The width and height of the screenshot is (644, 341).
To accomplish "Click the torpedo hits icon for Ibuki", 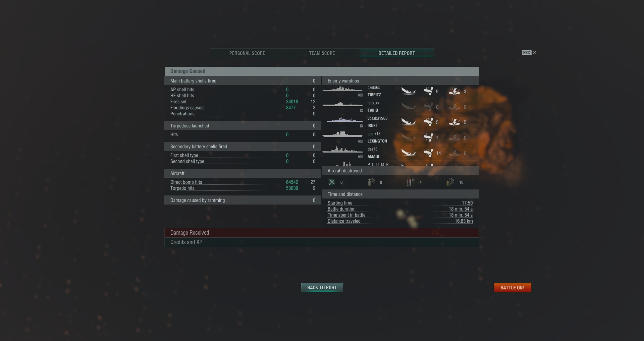I will click(454, 122).
